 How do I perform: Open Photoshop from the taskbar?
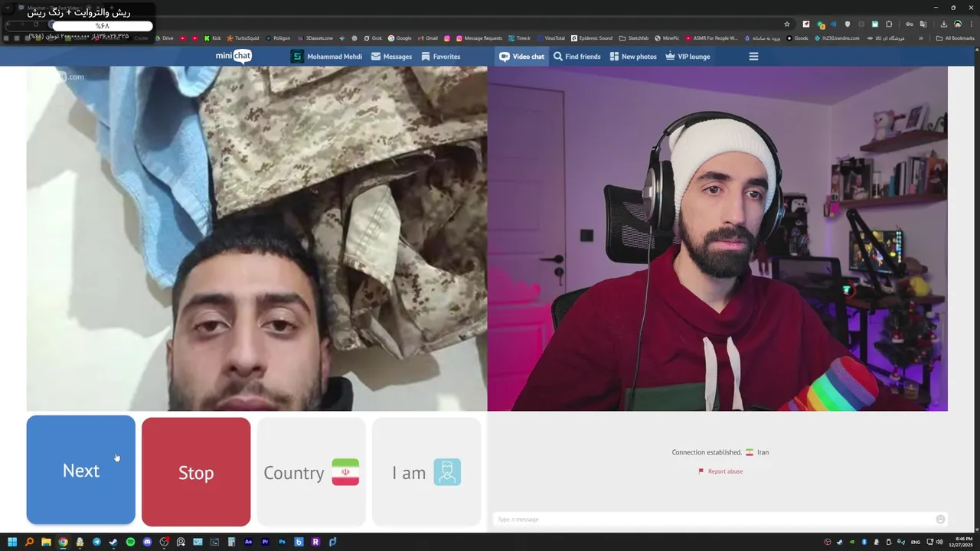tap(282, 542)
